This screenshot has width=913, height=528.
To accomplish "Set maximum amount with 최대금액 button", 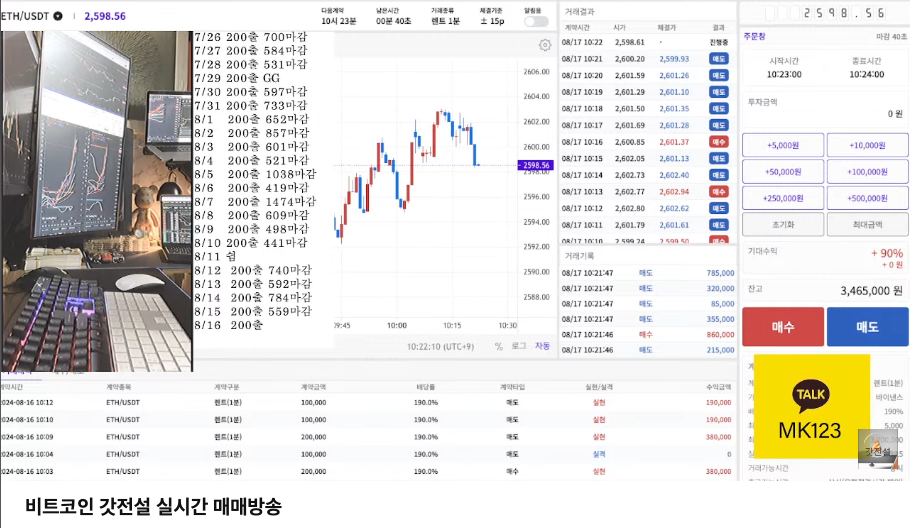I will [867, 224].
